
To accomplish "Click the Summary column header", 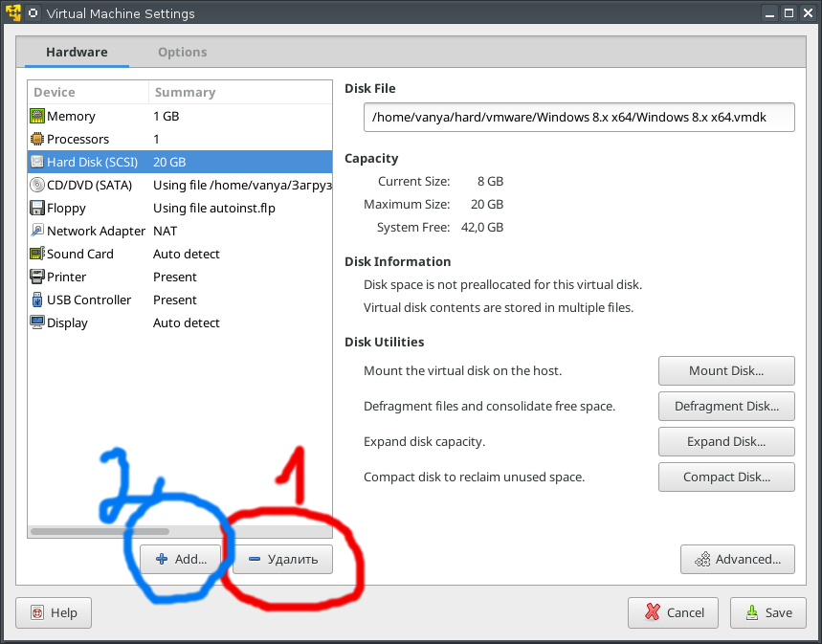I will [x=240, y=92].
